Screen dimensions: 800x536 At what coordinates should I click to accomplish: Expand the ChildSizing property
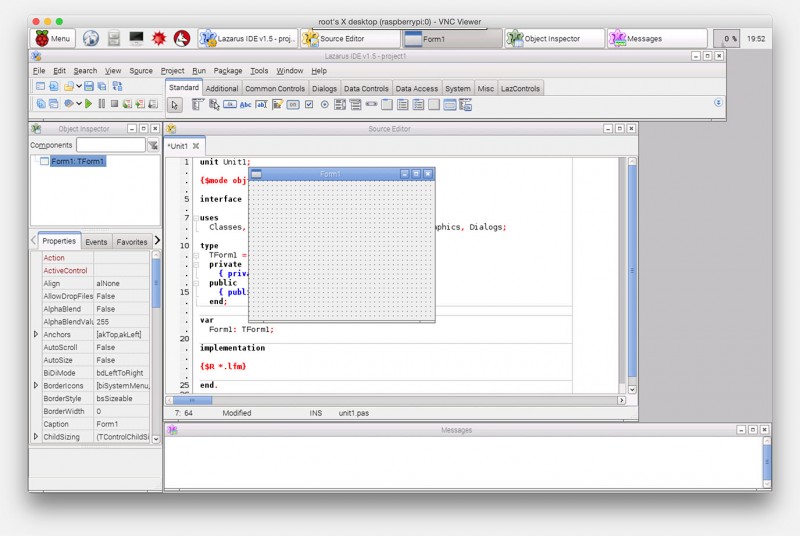tap(37, 437)
